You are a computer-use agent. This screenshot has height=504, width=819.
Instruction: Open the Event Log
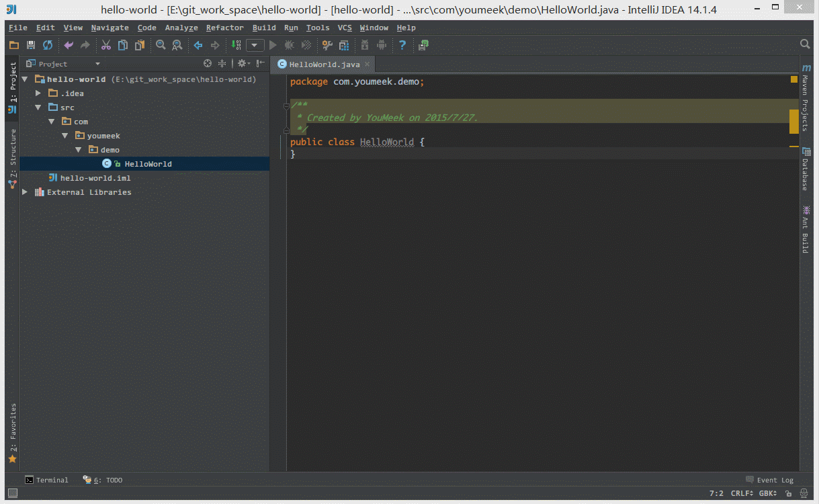(775, 480)
